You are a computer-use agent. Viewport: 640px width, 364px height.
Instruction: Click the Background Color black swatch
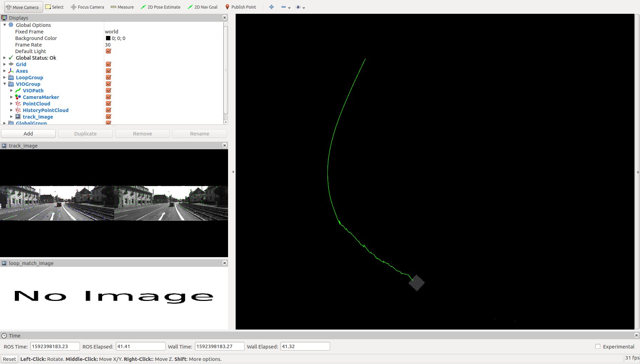coord(108,38)
